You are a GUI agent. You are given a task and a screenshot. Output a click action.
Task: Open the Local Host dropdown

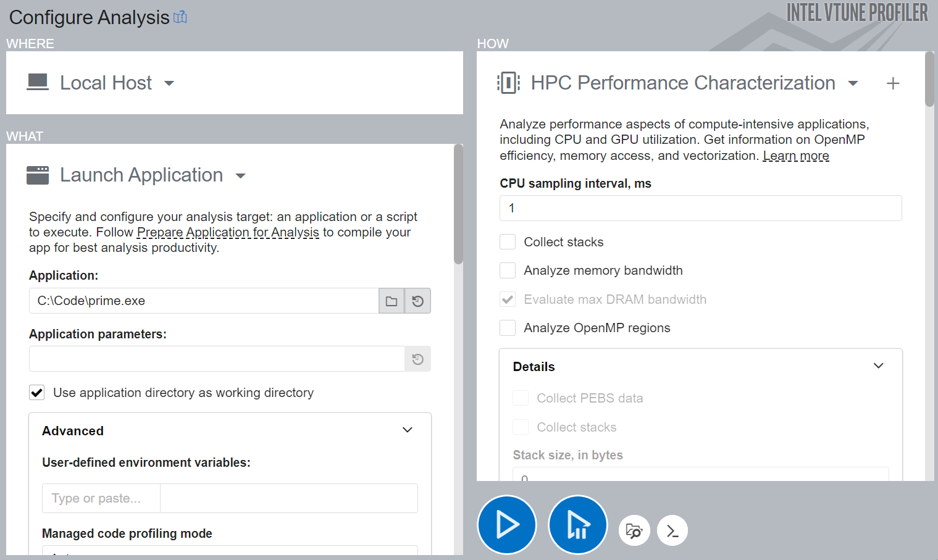point(169,83)
